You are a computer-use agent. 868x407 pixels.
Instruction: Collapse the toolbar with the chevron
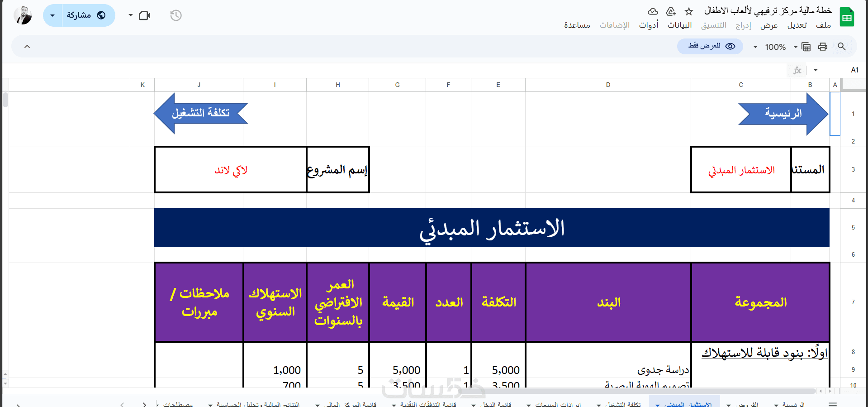tap(27, 46)
